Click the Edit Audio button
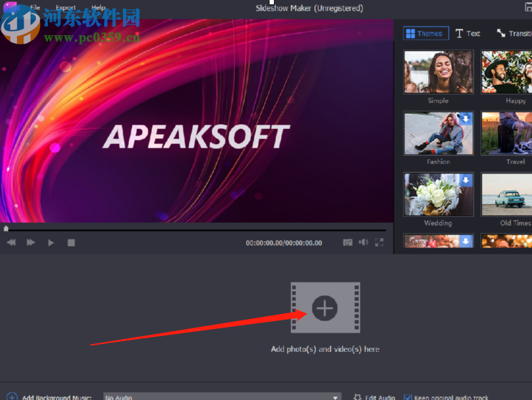Image resolution: width=532 pixels, height=400 pixels. click(374, 397)
